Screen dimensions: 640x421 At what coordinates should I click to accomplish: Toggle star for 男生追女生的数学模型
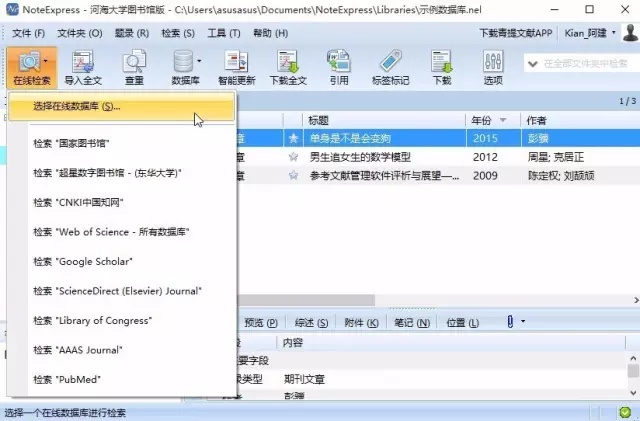click(293, 157)
